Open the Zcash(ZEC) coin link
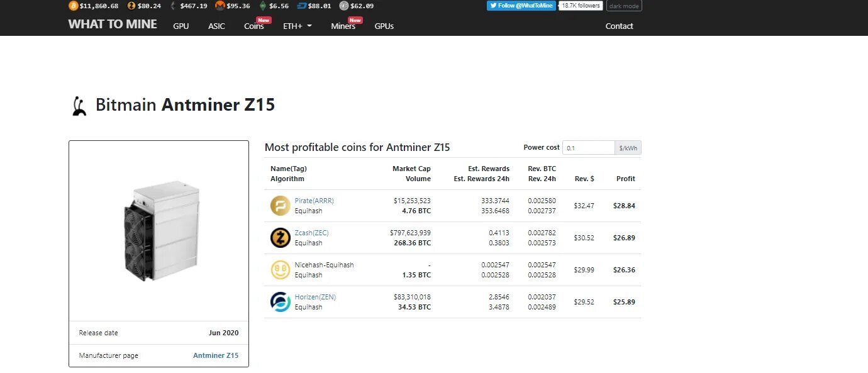Viewport: 868px width, 373px height. [x=311, y=233]
